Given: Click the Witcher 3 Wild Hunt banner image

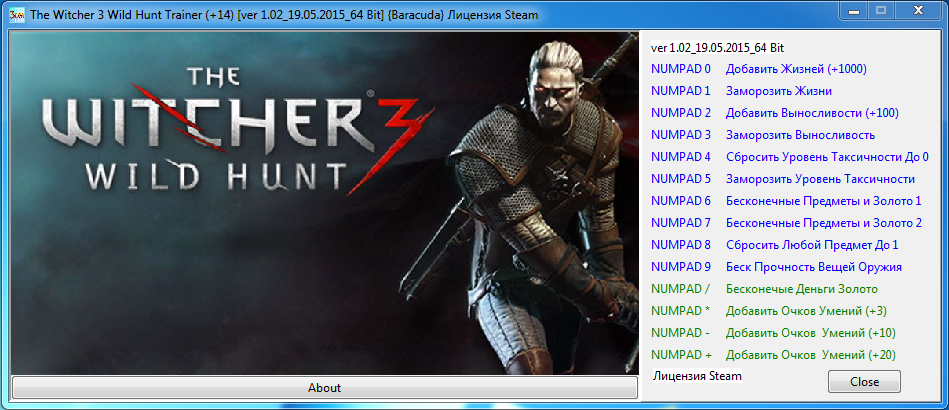Looking at the screenshot, I should click(x=325, y=203).
